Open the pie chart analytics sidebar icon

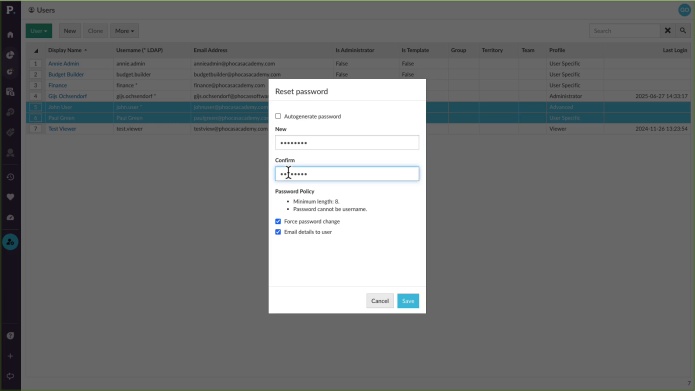coord(10,55)
